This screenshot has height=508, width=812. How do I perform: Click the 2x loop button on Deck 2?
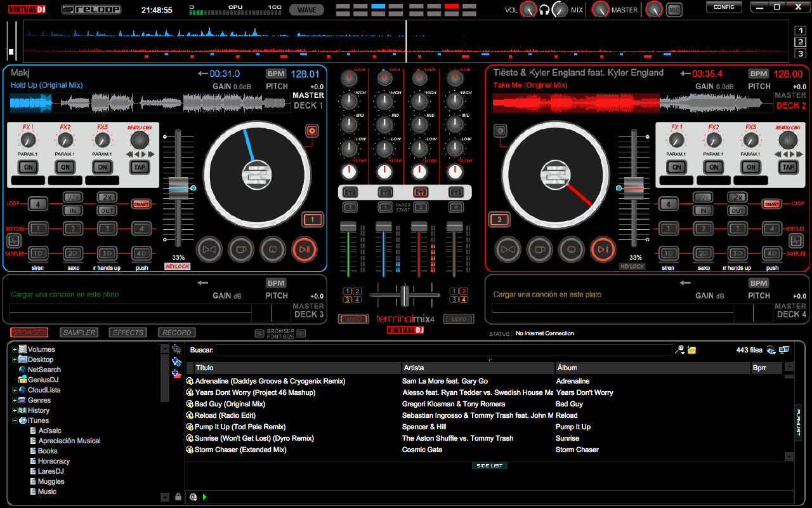point(737,197)
